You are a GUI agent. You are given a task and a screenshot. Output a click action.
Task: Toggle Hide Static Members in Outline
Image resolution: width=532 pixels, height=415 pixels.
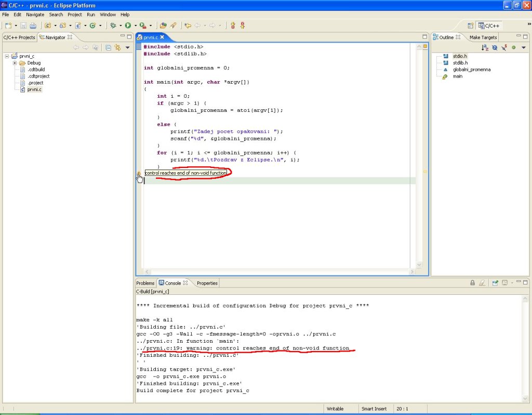[504, 47]
